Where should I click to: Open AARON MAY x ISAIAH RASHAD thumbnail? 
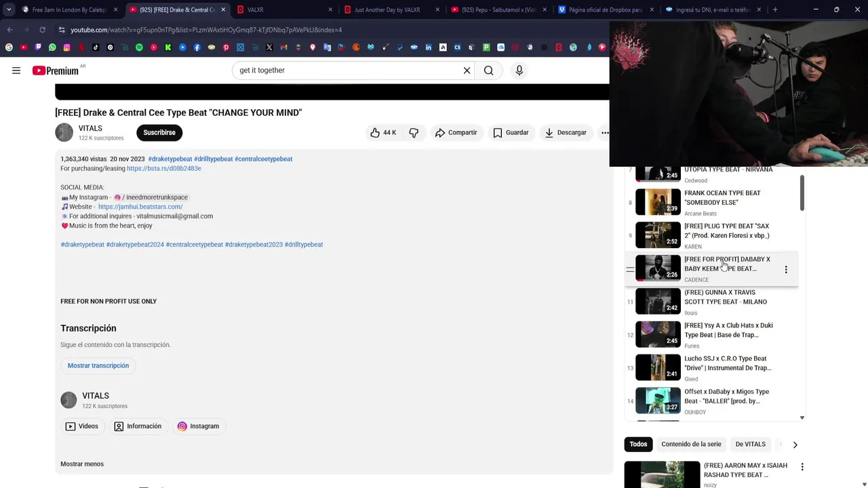coord(662,474)
